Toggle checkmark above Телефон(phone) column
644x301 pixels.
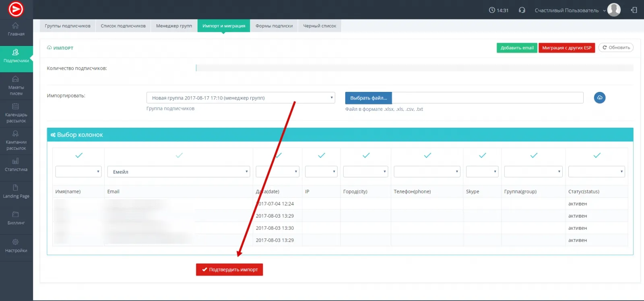(x=427, y=155)
